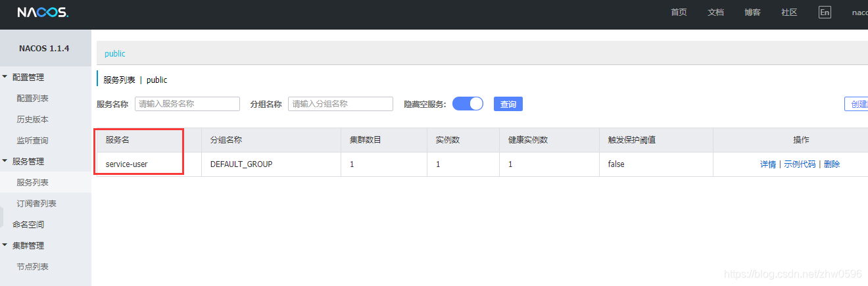Click the sidebar collapse handle

pos(1,216)
